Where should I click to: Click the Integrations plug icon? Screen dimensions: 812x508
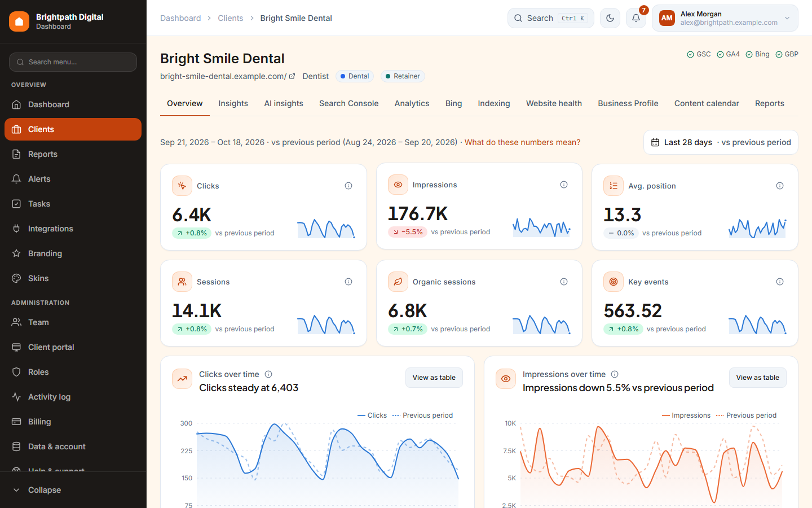tap(16, 229)
